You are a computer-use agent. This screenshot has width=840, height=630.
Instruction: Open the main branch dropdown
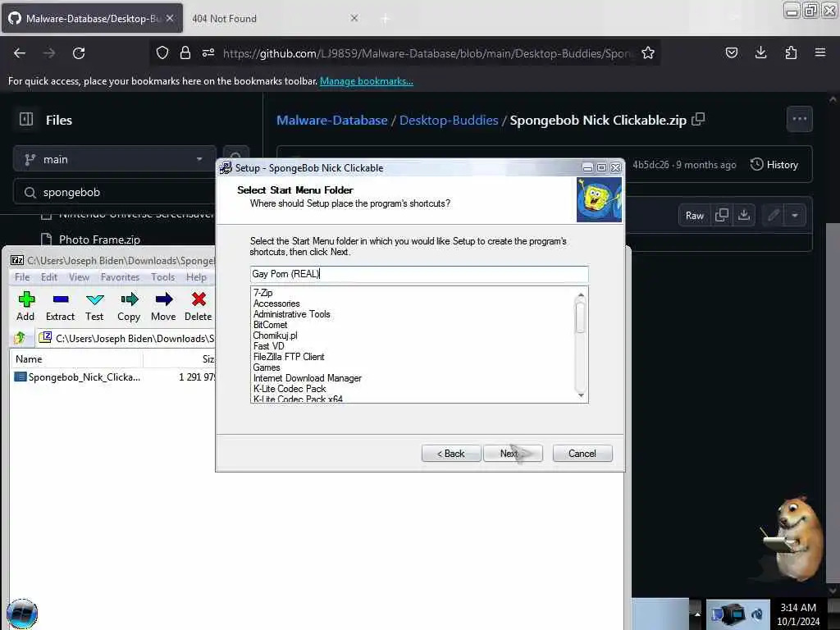tap(114, 159)
